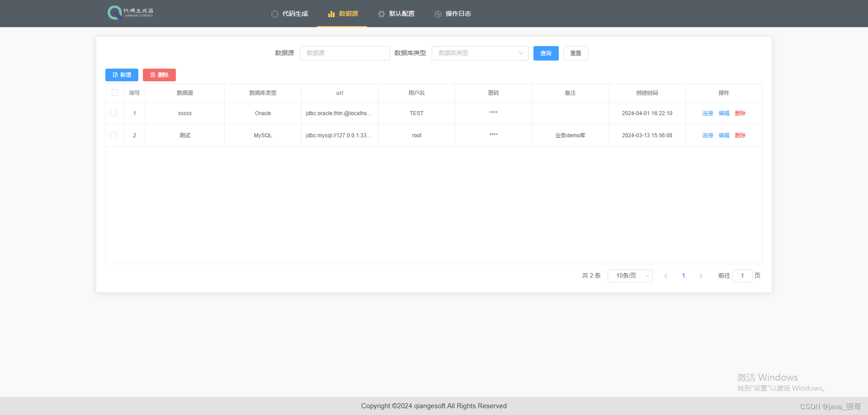Click the MySQL type cell
Viewport: 868px width, 415px height.
click(x=263, y=135)
